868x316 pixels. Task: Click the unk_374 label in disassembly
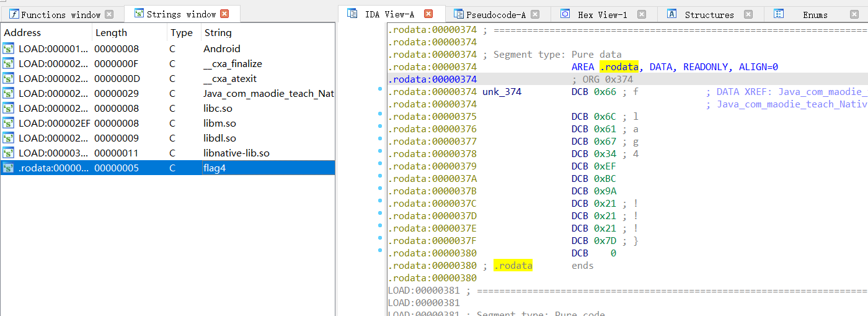[502, 92]
